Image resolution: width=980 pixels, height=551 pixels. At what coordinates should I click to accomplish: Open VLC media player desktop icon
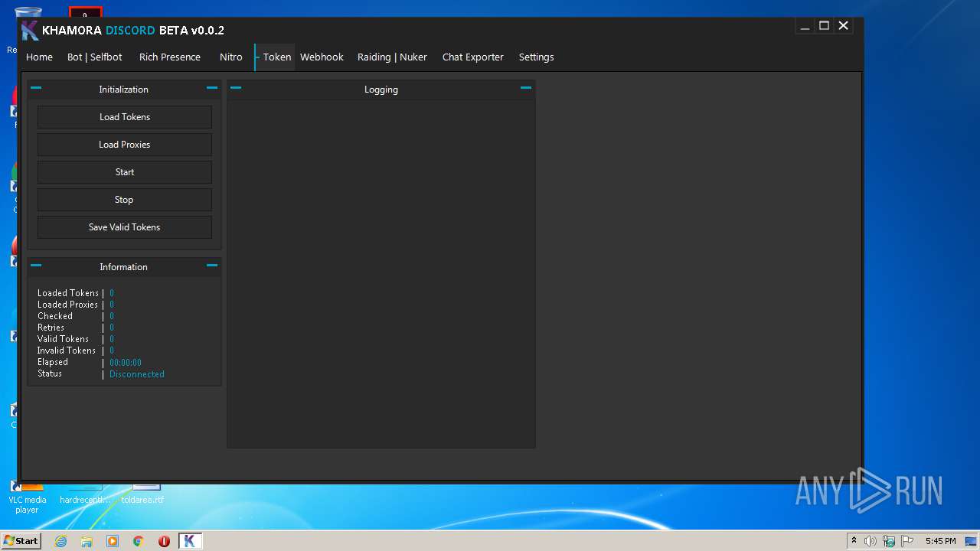[x=27, y=496]
